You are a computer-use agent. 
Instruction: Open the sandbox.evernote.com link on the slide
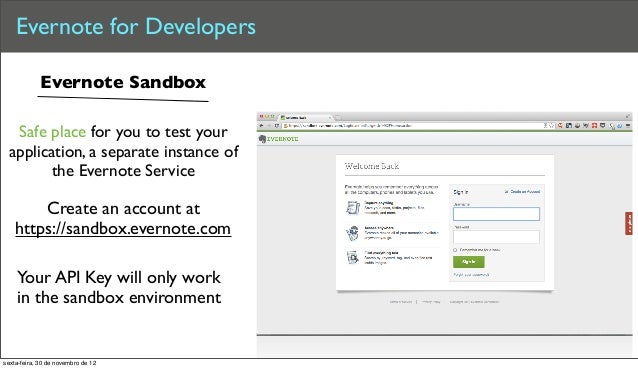tap(123, 229)
